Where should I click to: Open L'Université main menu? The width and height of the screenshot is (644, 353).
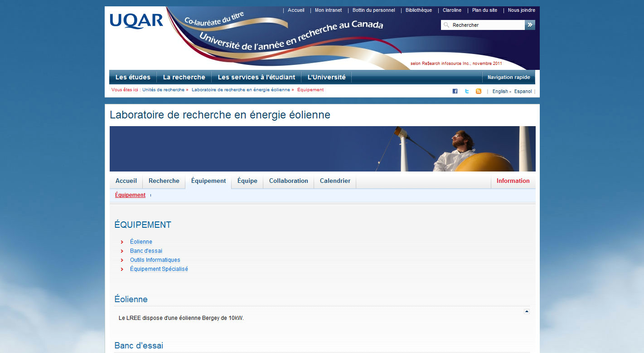pos(326,77)
